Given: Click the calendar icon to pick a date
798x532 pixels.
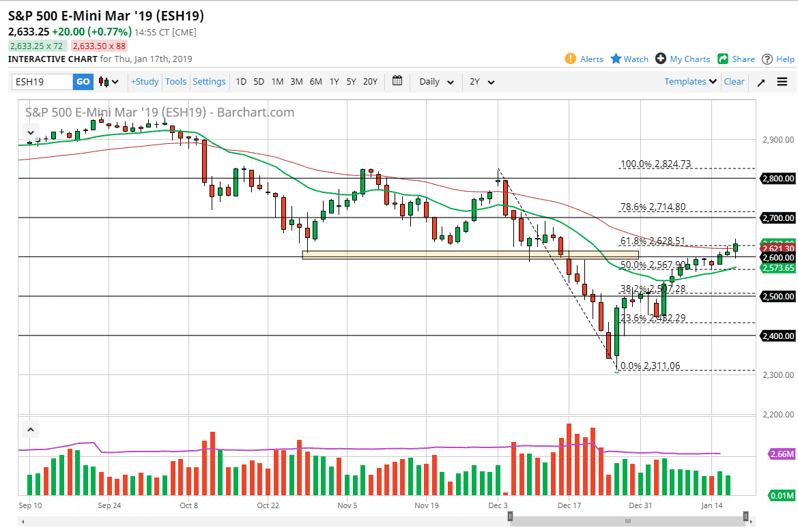Looking at the screenshot, I should click(x=398, y=81).
